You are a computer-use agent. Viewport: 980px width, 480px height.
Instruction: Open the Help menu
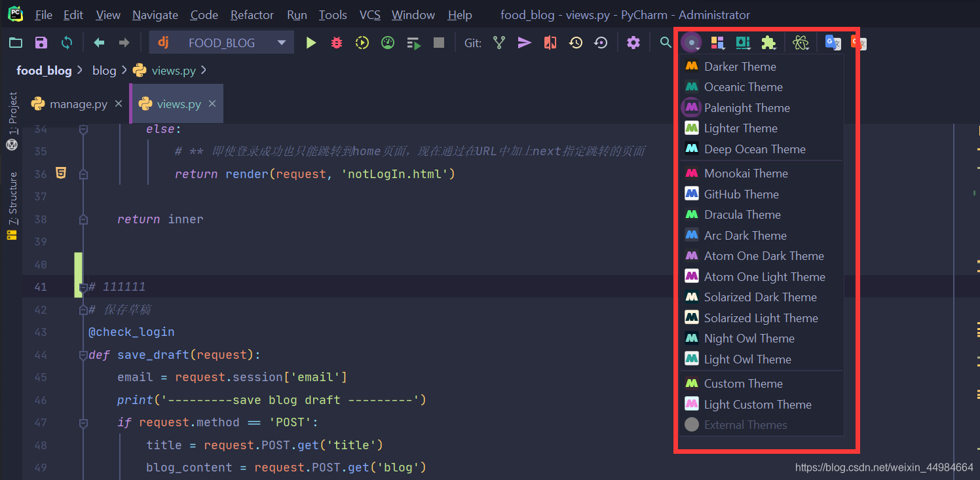click(460, 15)
